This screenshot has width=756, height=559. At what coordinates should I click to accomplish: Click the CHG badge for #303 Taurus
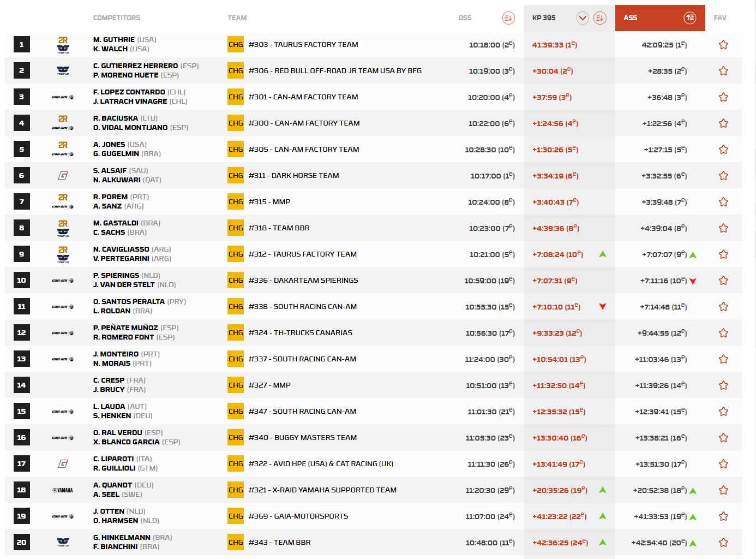pos(236,45)
